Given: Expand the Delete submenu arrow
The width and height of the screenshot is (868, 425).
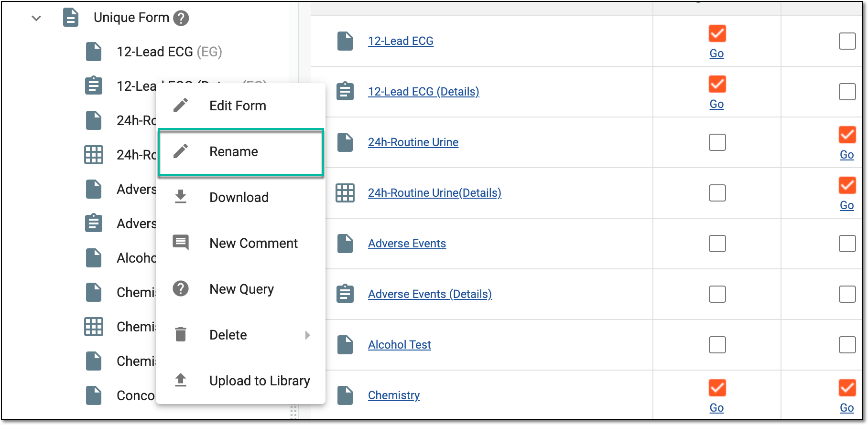Looking at the screenshot, I should tap(308, 335).
